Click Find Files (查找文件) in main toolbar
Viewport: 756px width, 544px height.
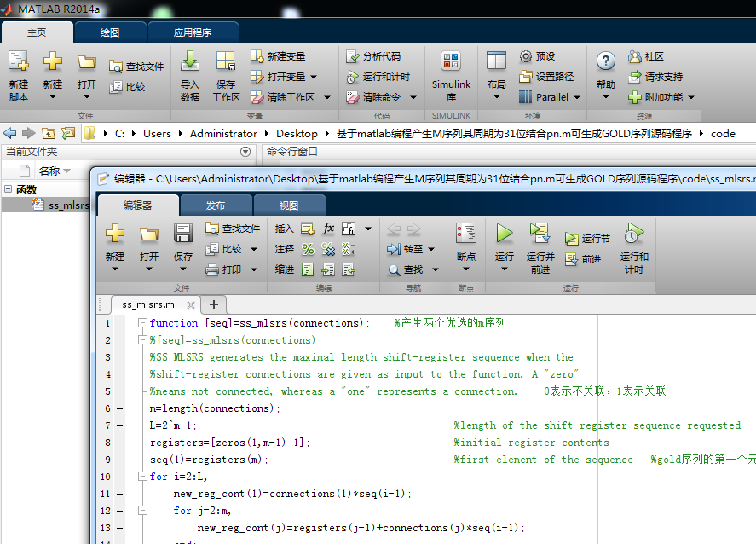tap(136, 66)
